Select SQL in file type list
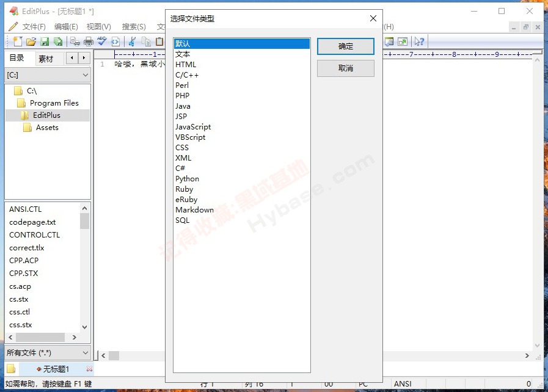The image size is (548, 392). pos(241,220)
